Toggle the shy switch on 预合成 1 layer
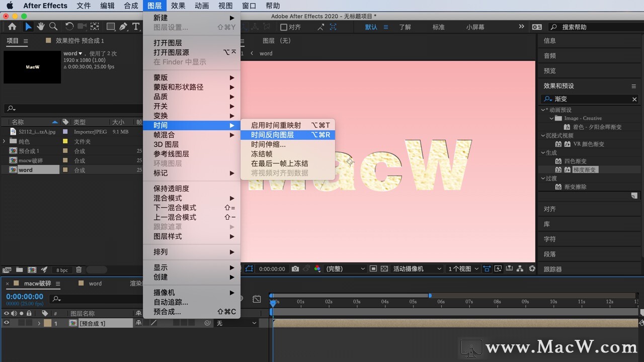This screenshot has width=644, height=362. (x=139, y=323)
